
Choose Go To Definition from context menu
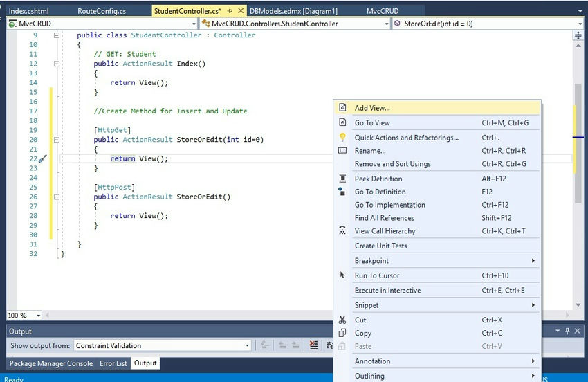point(380,192)
